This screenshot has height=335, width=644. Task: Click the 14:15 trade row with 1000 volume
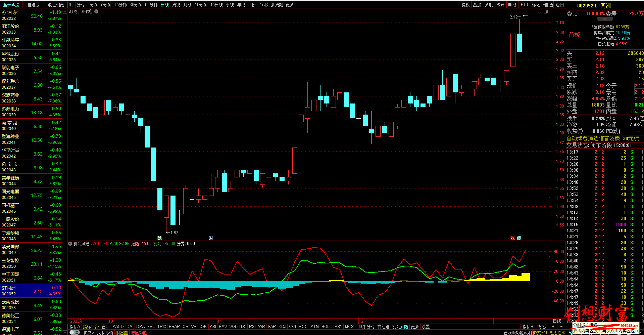click(x=605, y=224)
